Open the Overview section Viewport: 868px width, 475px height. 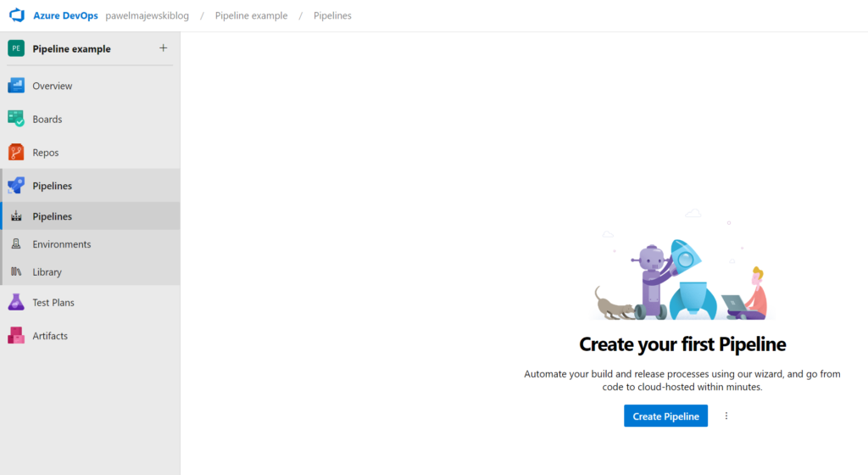(90, 86)
